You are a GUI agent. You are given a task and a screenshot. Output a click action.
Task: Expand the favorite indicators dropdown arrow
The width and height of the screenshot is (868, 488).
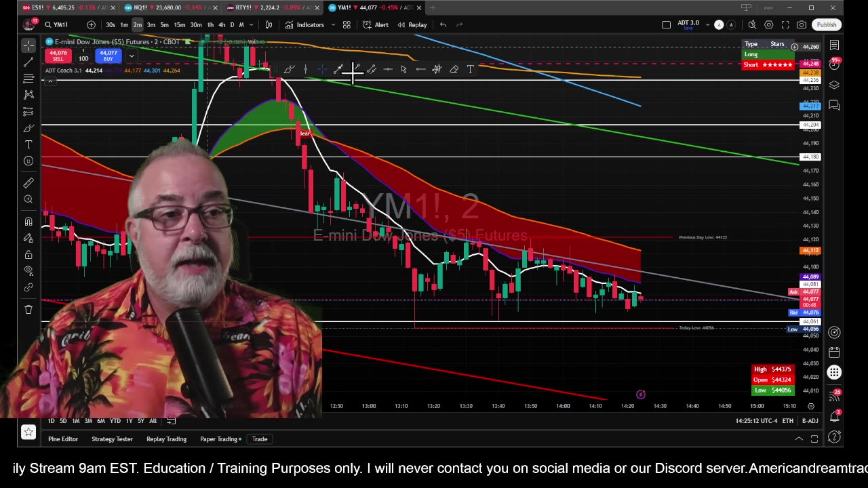333,25
